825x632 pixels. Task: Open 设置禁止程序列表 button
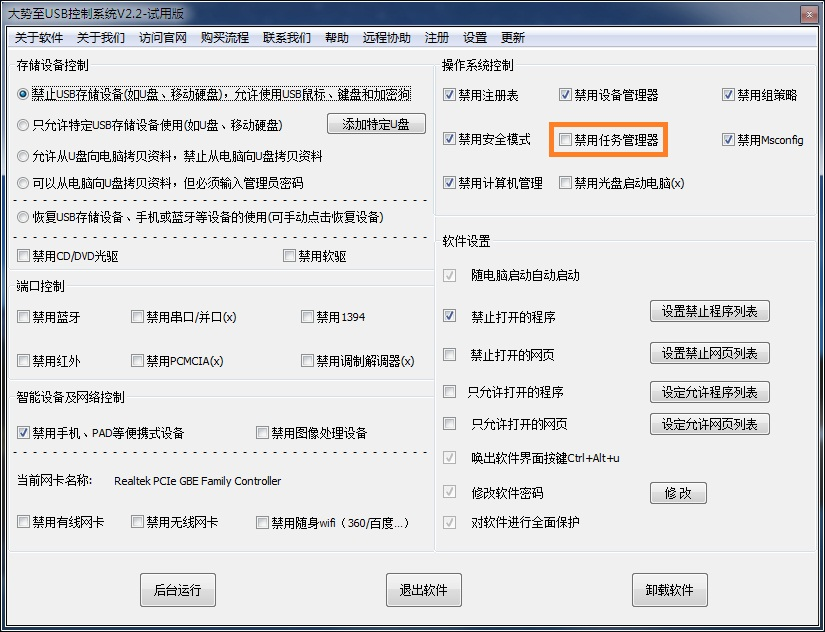[x=709, y=311]
